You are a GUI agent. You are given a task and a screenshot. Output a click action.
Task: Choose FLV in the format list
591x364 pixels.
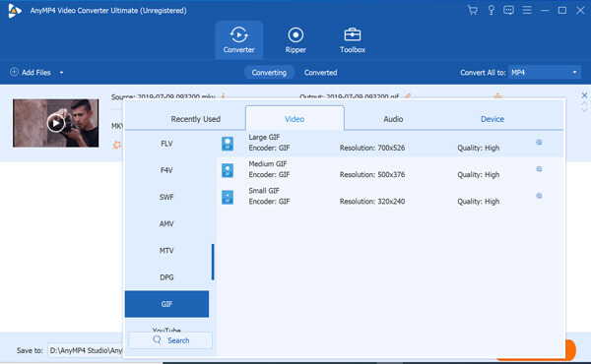pos(166,144)
